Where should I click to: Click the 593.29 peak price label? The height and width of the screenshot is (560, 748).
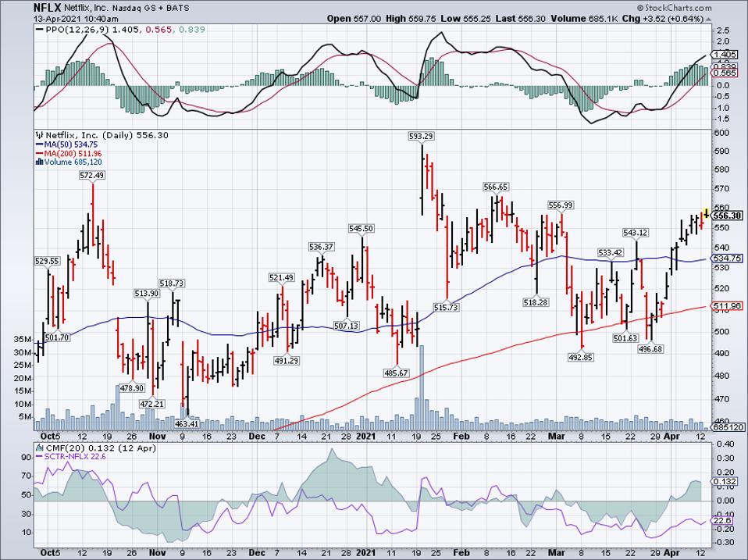tap(421, 137)
